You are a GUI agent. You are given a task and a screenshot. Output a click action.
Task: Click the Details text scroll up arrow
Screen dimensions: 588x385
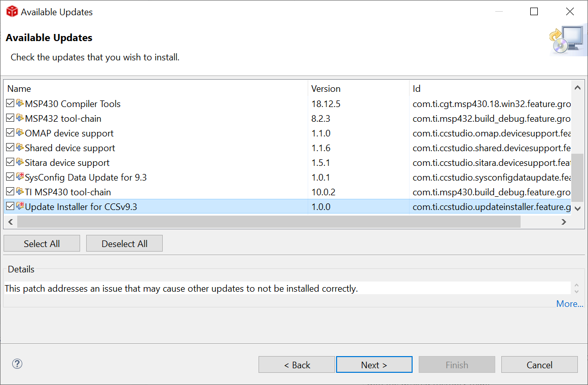click(x=576, y=286)
